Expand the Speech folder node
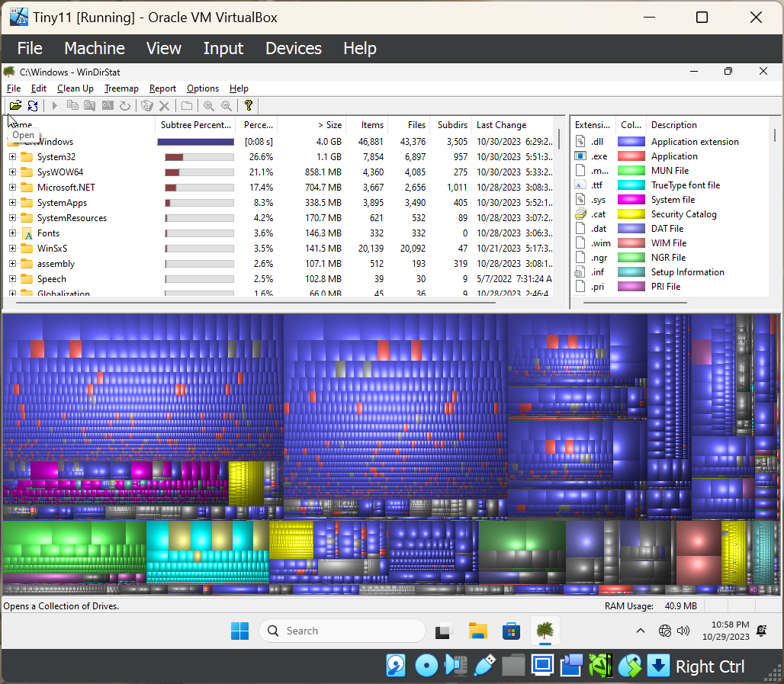This screenshot has height=684, width=784. [x=12, y=279]
